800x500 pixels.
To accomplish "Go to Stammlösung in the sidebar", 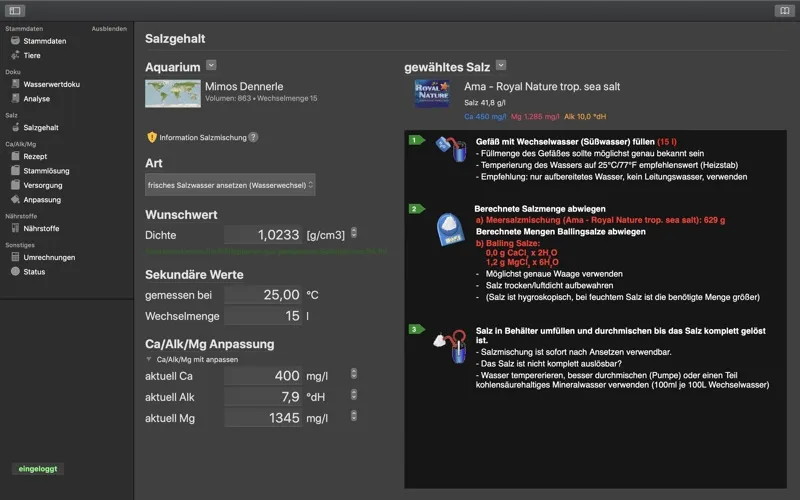I will [46, 170].
